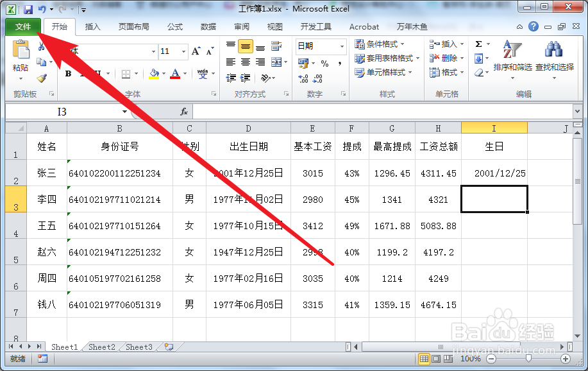This screenshot has width=588, height=371.
Task: Apply the Percent style icon
Action: tap(324, 64)
